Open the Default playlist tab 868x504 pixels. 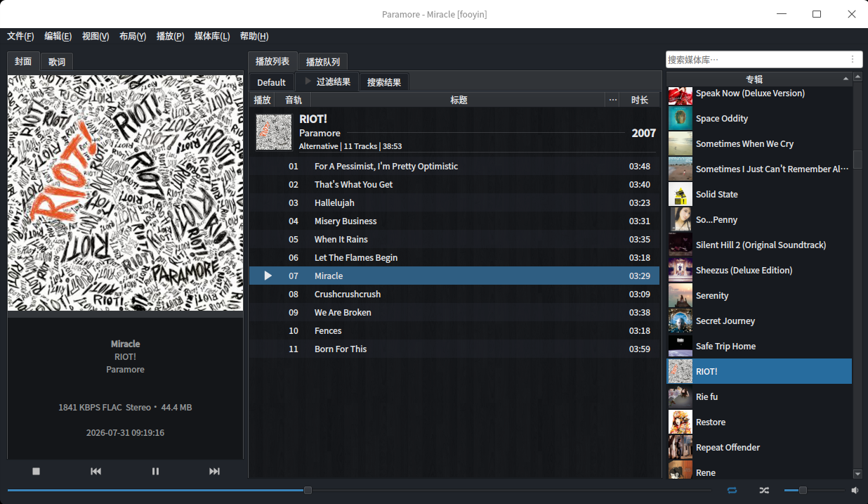point(271,82)
